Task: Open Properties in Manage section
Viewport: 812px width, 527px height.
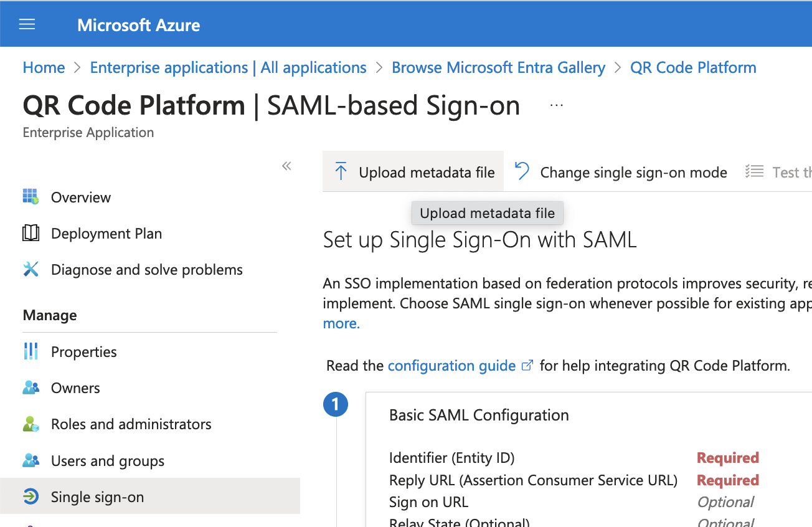Action: pyautogui.click(x=84, y=352)
